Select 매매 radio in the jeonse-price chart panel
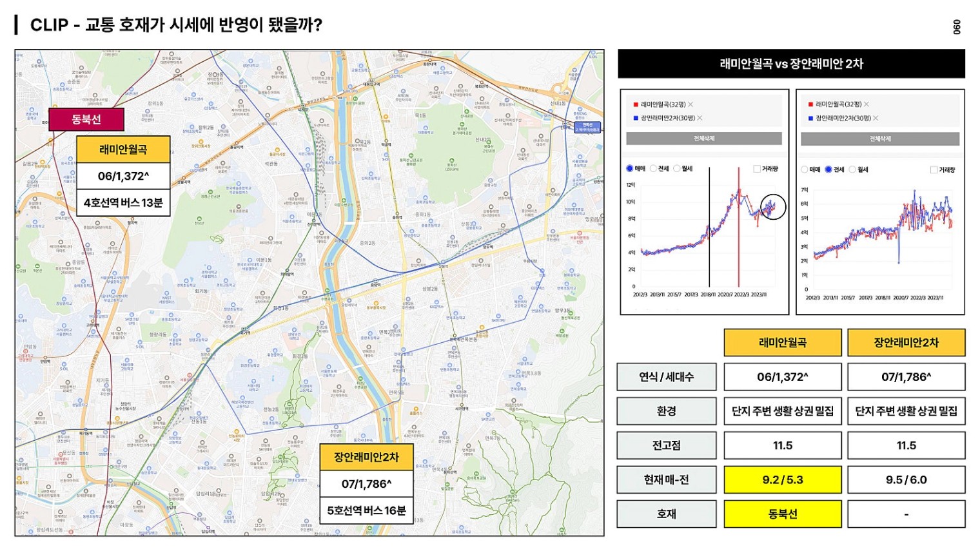This screenshot has height=551, width=980. [x=805, y=169]
